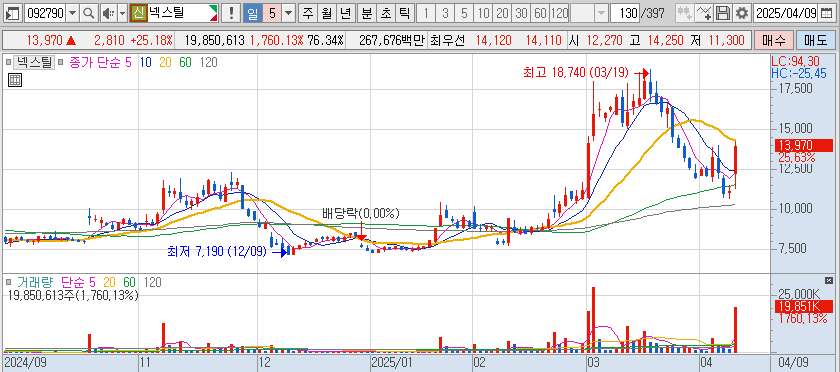This screenshot has width=840, height=372.
Task: Click the interval 10 button
Action: [483, 13]
